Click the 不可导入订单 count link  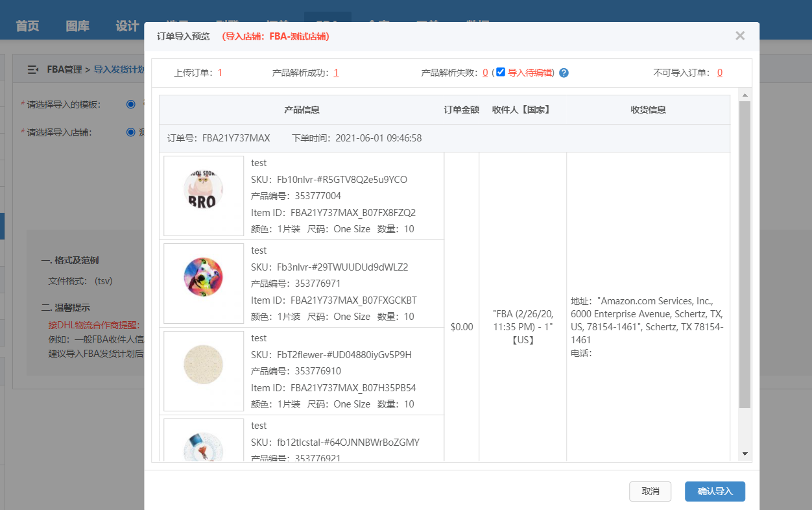point(720,73)
